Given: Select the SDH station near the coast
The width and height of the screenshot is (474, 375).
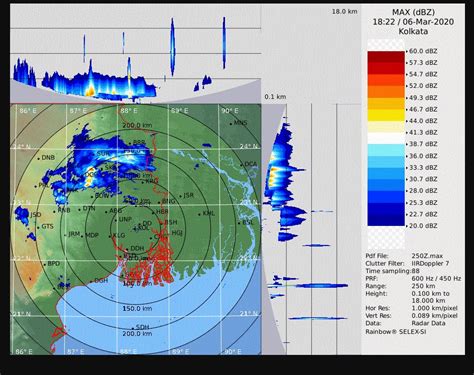Looking at the screenshot, I should click(142, 327).
